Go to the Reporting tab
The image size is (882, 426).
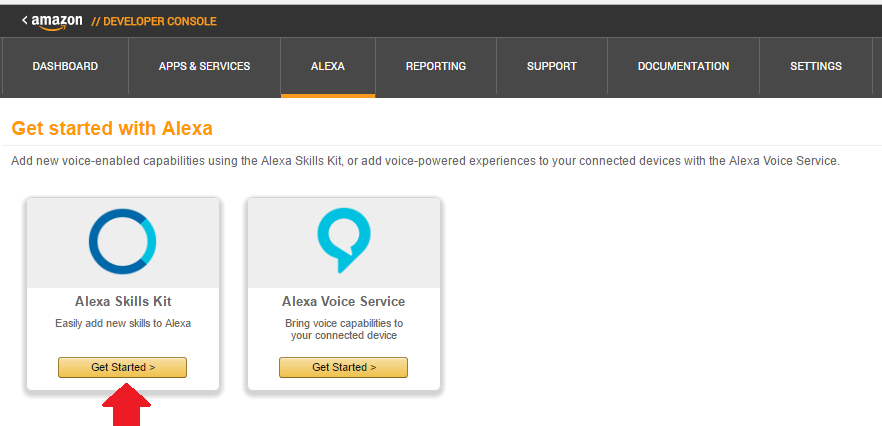coord(436,67)
